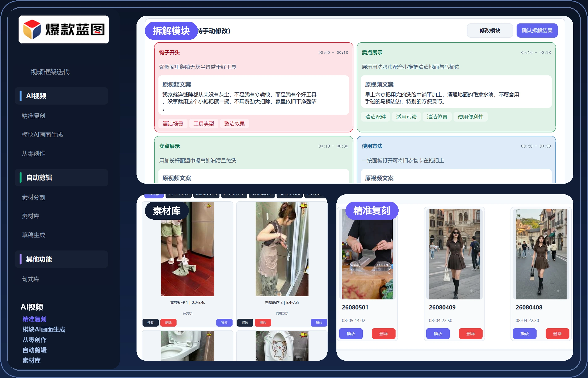Image resolution: width=588 pixels, height=378 pixels.
Task: Click the 00:18 - 00:30 time range
Action: tap(333, 146)
